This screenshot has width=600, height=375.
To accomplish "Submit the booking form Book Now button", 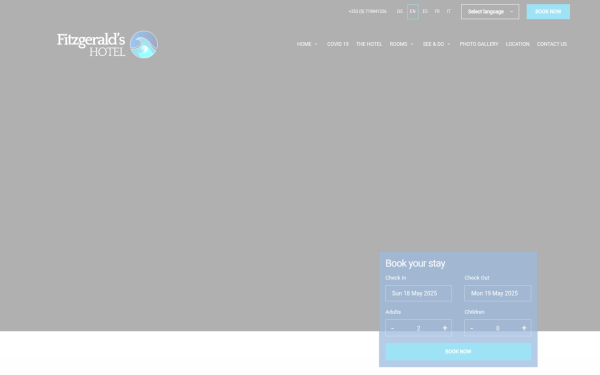I will tap(458, 351).
